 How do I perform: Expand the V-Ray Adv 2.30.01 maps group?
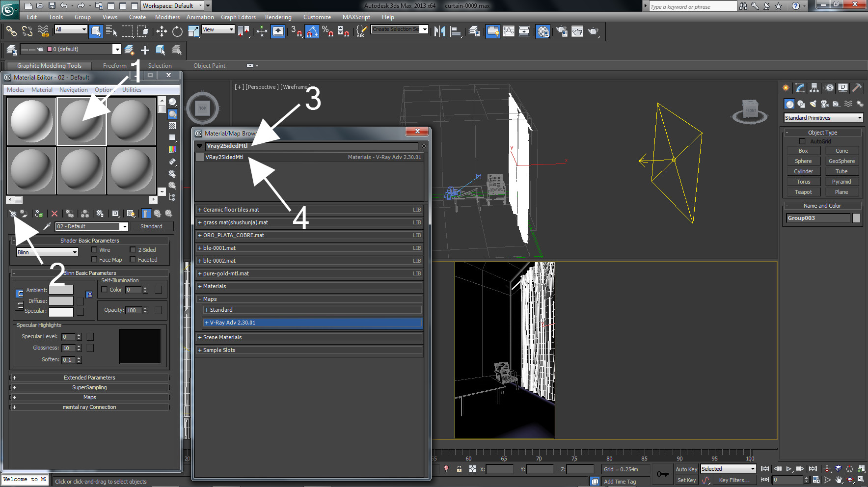tap(313, 323)
